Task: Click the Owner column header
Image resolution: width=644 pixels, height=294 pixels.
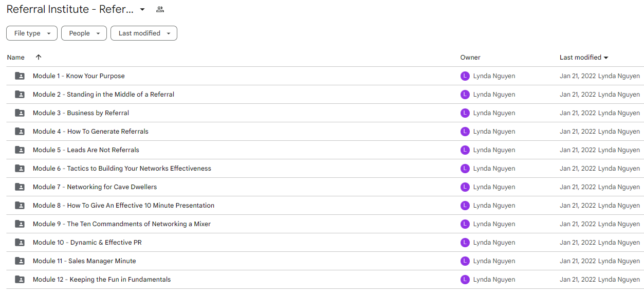Action: [470, 58]
